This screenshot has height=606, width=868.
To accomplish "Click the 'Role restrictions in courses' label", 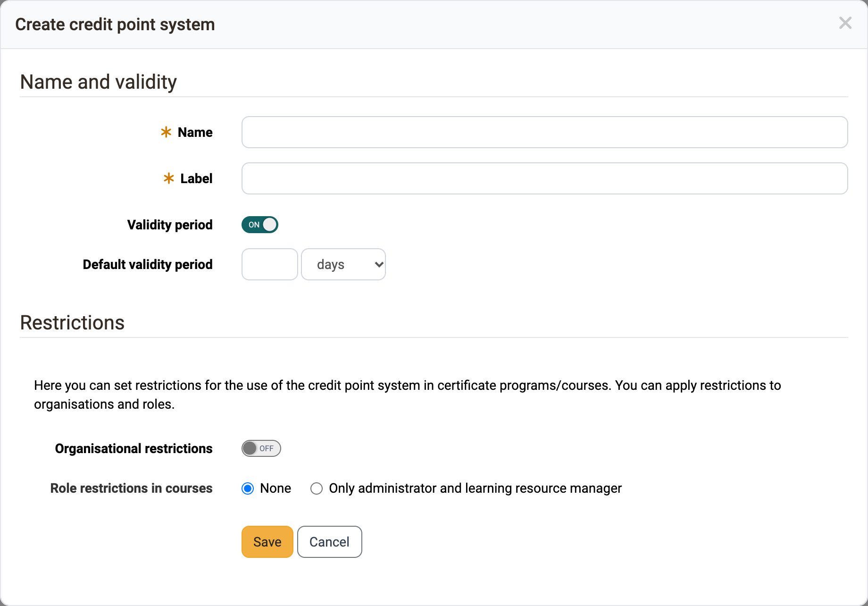I will pyautogui.click(x=131, y=488).
